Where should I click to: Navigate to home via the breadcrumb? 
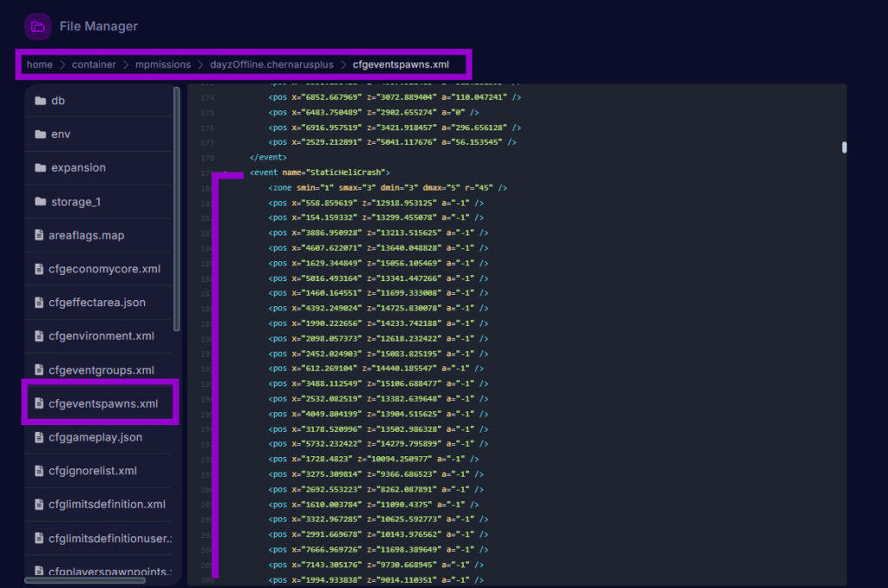point(39,64)
